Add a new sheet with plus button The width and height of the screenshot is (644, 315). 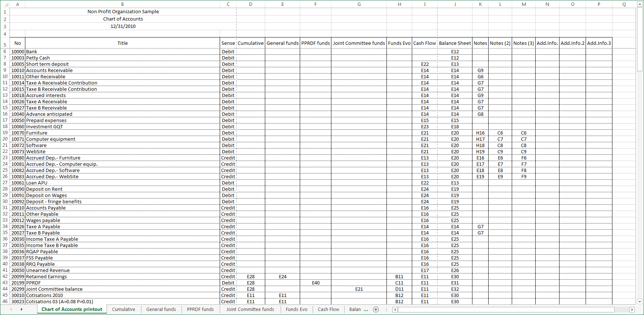[x=375, y=309]
